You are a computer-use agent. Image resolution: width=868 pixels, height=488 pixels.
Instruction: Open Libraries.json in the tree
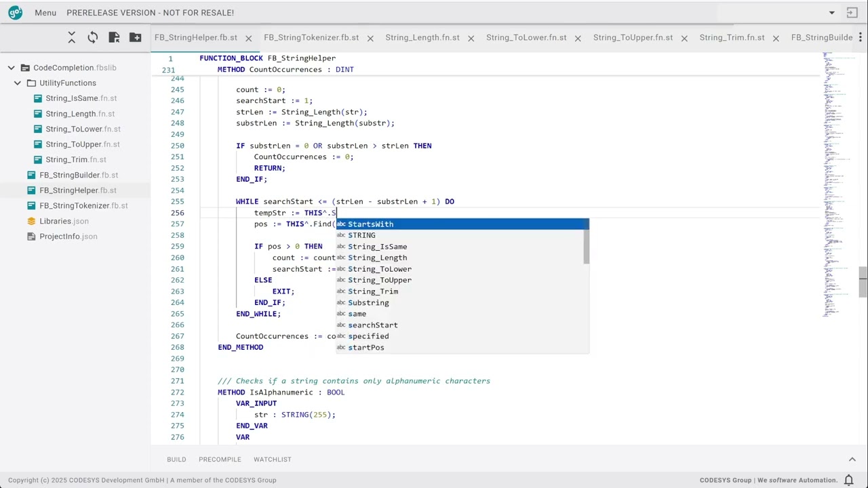64,221
